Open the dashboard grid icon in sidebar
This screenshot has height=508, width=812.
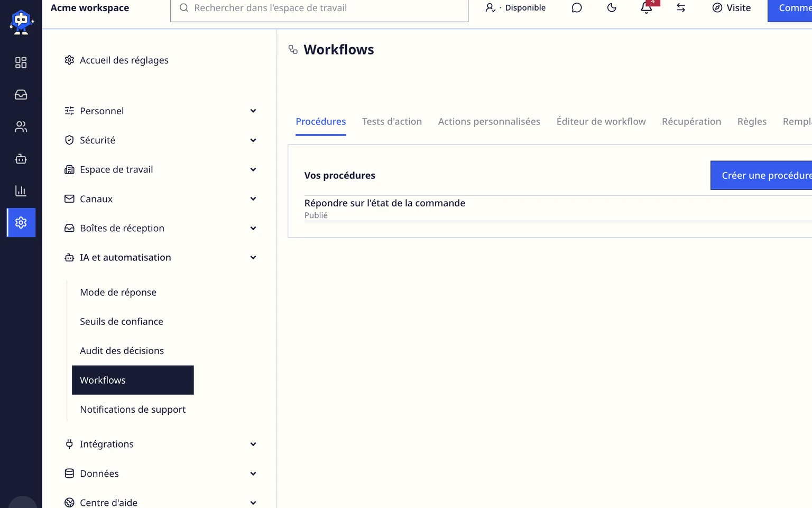click(21, 62)
